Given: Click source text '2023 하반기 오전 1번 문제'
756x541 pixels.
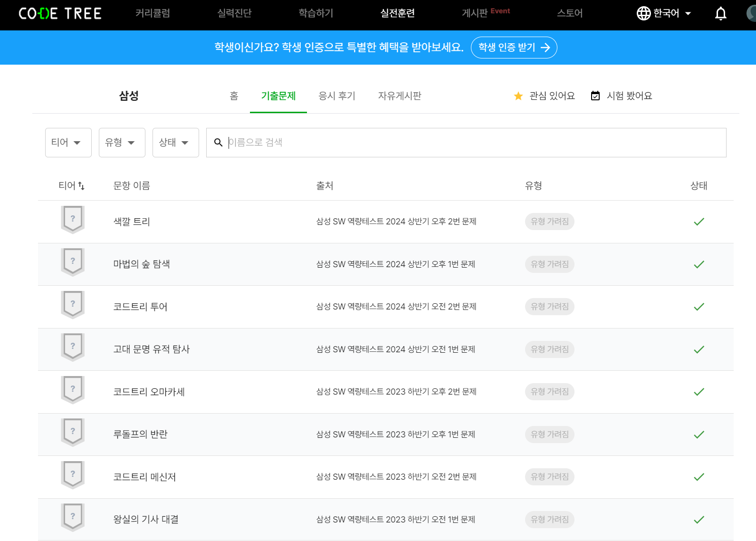Looking at the screenshot, I should (x=431, y=520).
